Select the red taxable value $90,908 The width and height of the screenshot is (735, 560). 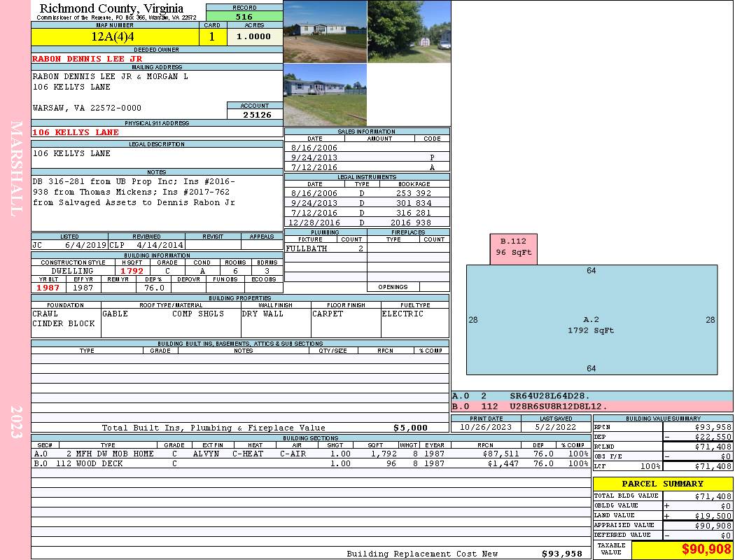point(682,549)
